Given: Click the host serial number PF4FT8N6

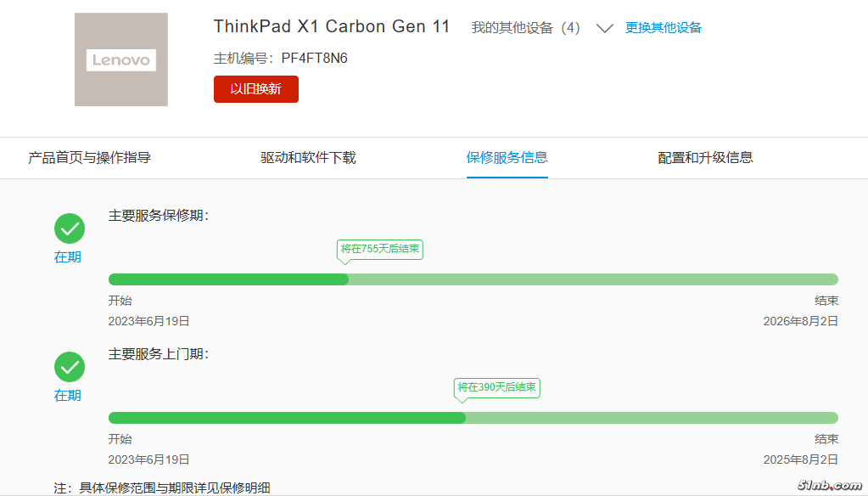Looking at the screenshot, I should point(314,59).
